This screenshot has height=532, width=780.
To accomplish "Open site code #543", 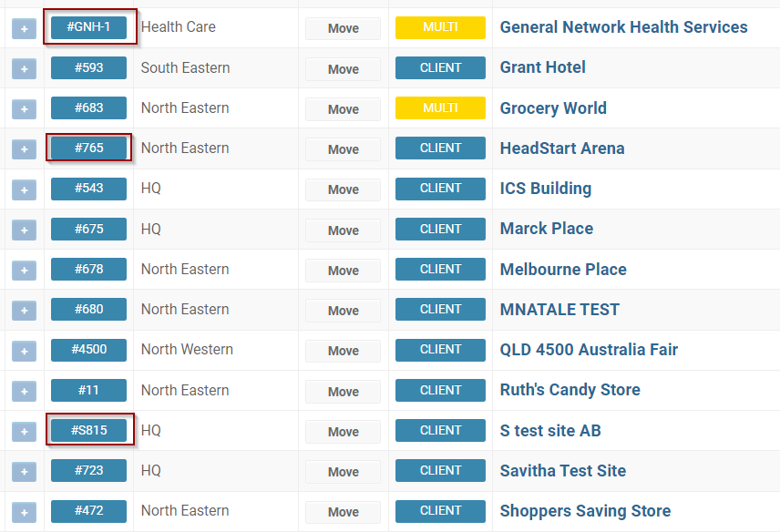I will pos(88,189).
